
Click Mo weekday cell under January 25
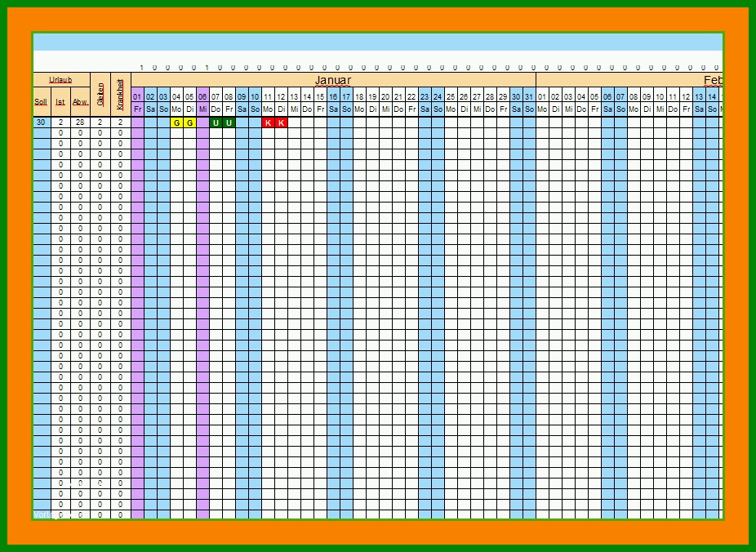click(451, 109)
